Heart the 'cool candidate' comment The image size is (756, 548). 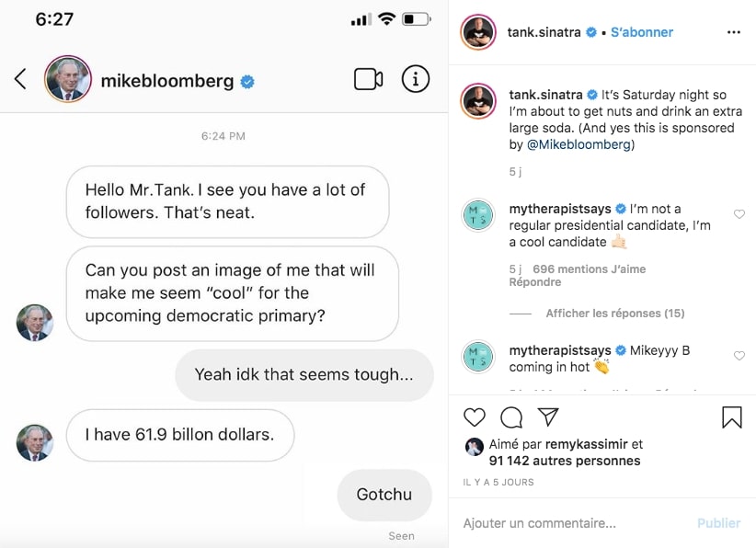point(739,214)
